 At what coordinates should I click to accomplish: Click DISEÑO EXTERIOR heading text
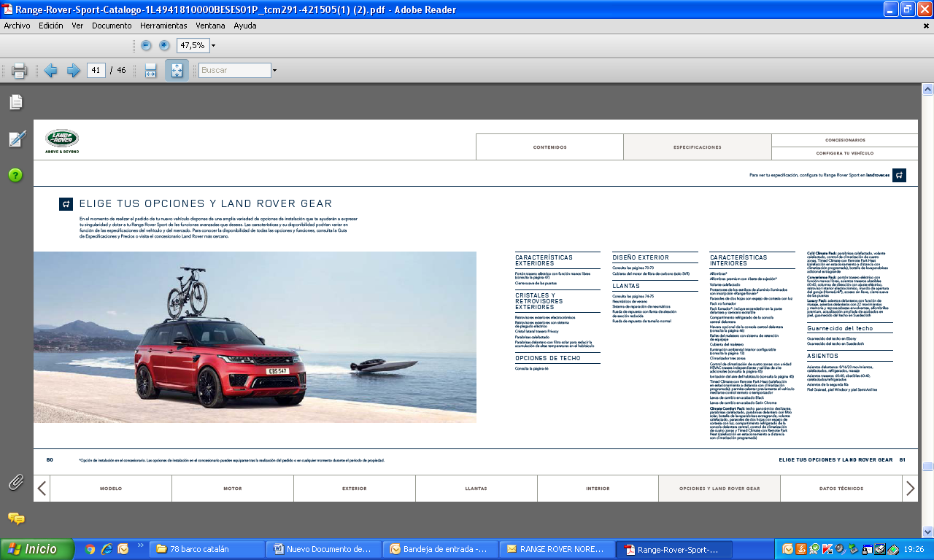(x=641, y=257)
